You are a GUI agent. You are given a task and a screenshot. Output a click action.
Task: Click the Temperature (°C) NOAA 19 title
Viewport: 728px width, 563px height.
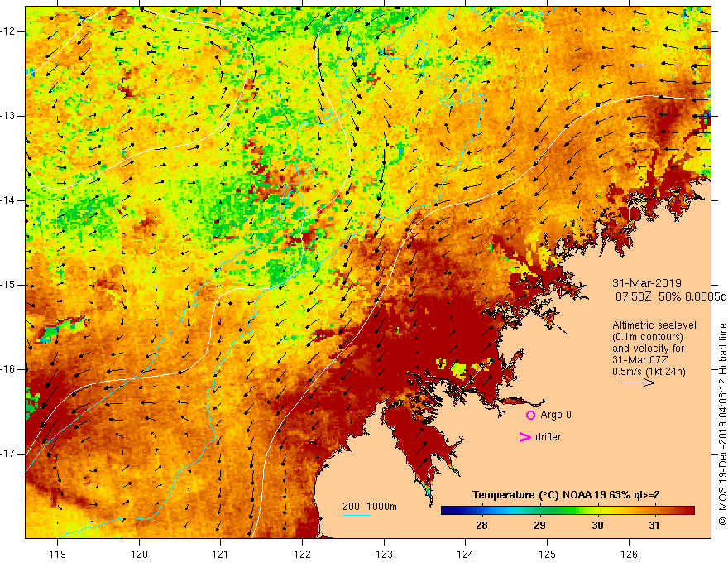[566, 495]
